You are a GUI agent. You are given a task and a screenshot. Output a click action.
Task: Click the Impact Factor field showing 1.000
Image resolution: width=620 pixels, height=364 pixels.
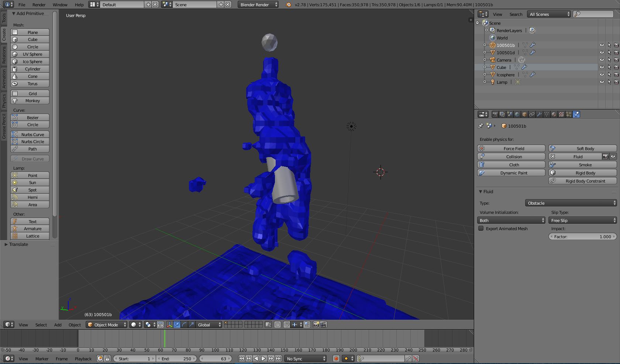point(583,236)
